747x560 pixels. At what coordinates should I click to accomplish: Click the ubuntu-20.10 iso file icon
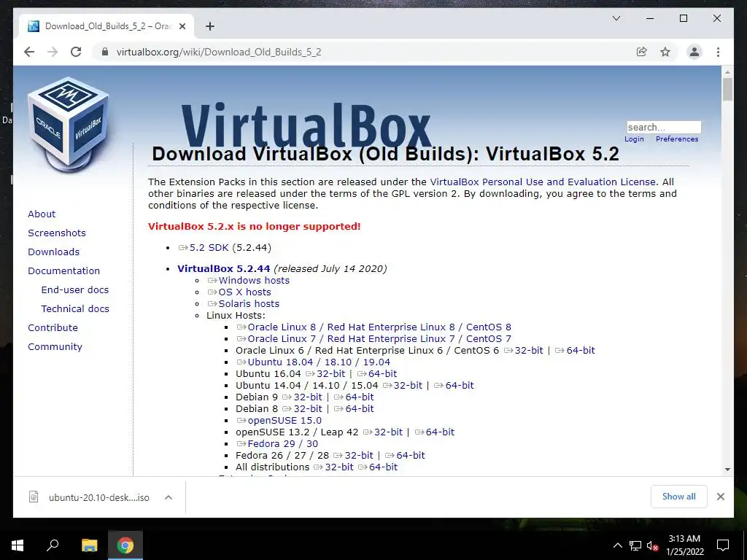click(x=34, y=497)
